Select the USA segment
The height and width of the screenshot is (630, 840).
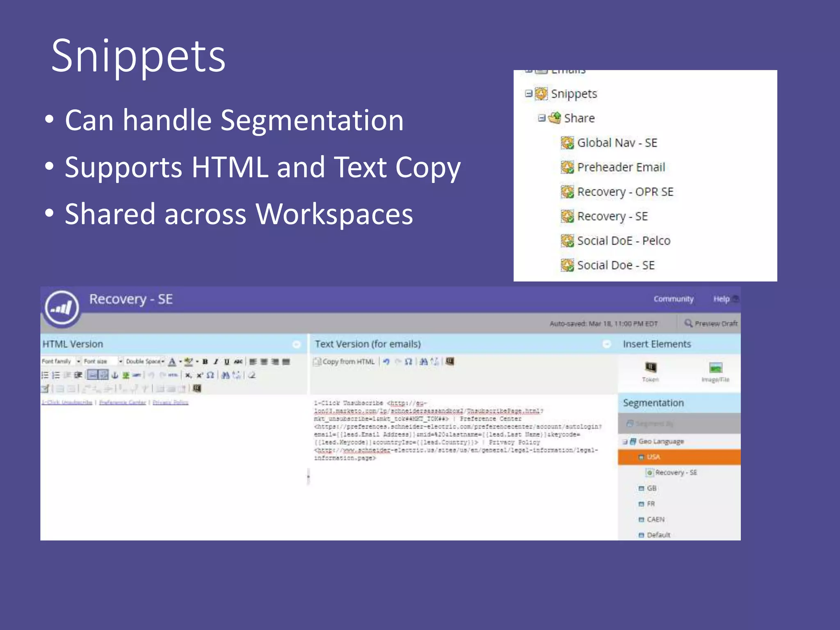tap(679, 457)
